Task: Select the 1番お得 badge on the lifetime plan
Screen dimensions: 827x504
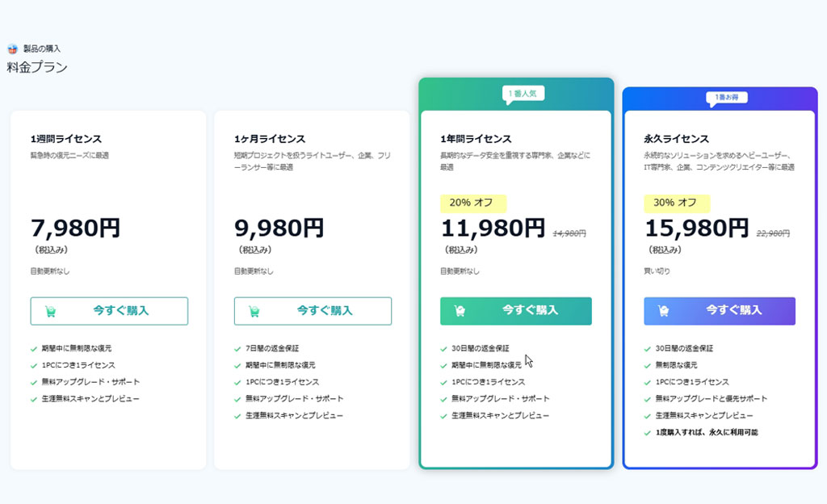Action: [727, 98]
